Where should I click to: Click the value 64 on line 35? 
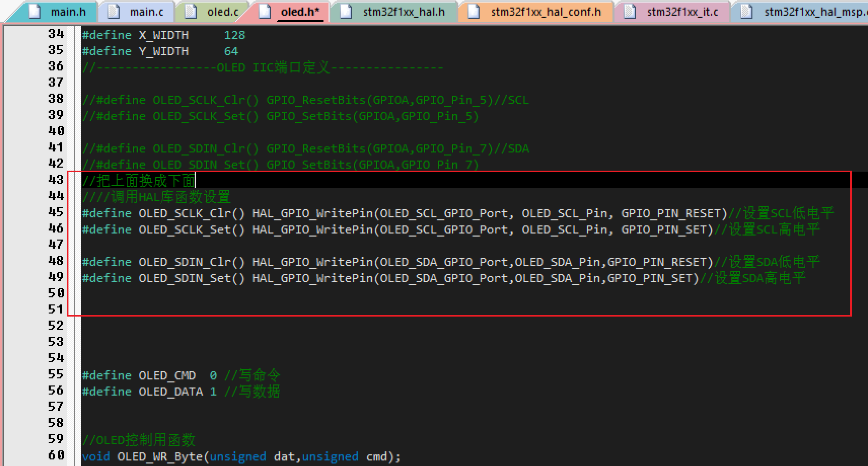click(x=231, y=51)
